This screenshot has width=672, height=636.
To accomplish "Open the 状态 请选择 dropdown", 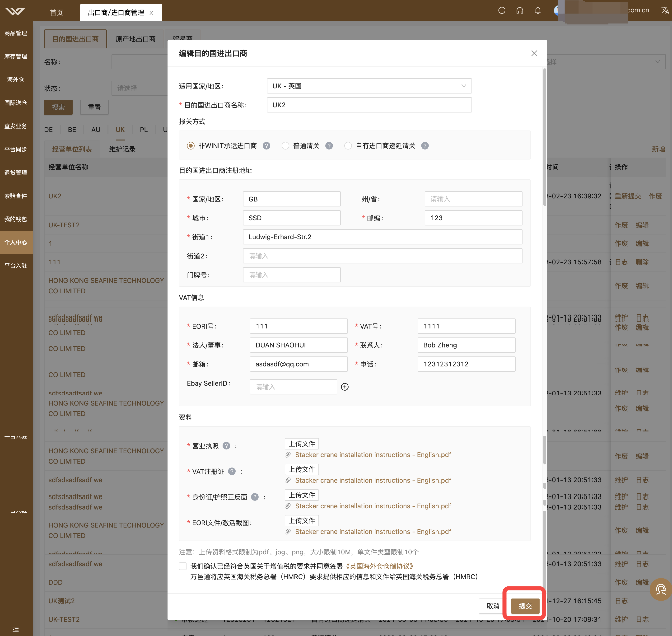I will pos(140,88).
